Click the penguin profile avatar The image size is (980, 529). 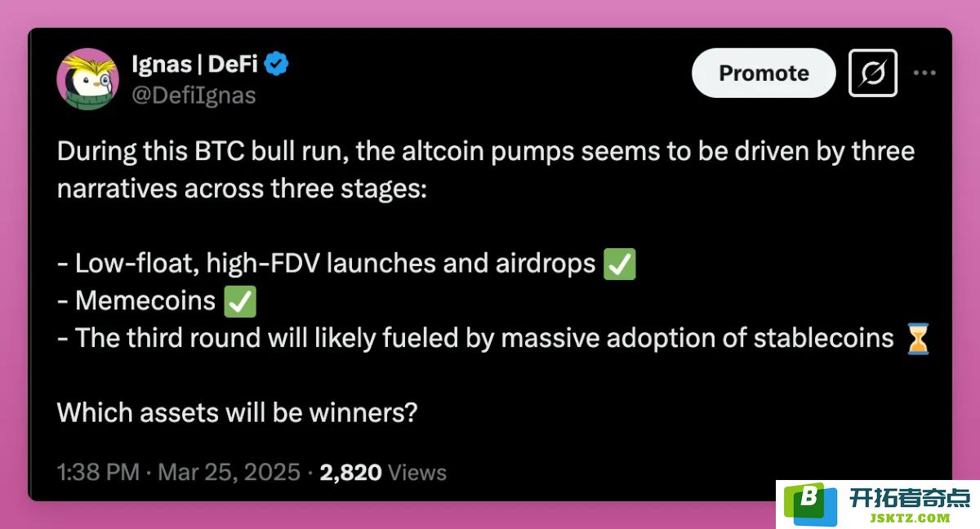pos(88,79)
